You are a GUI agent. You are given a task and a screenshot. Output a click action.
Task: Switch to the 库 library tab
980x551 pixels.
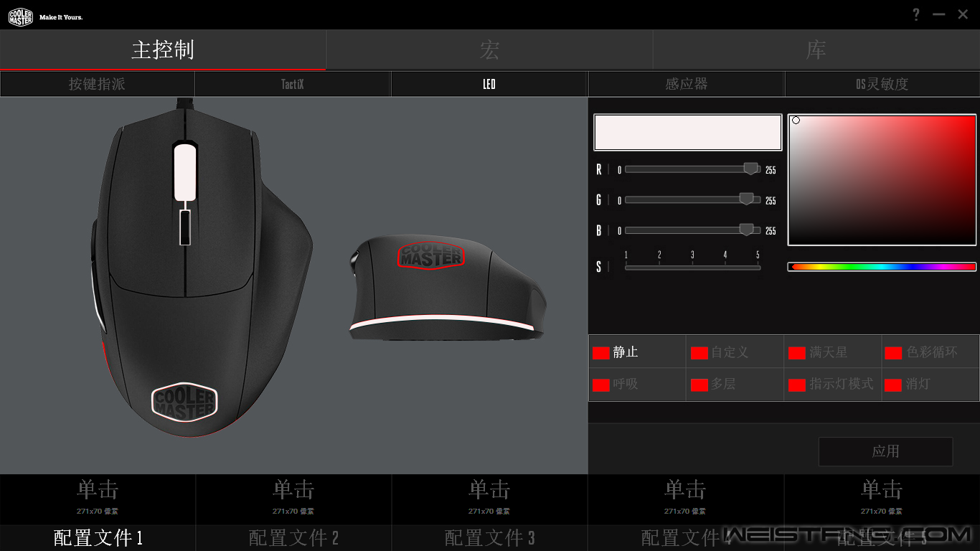tap(816, 50)
